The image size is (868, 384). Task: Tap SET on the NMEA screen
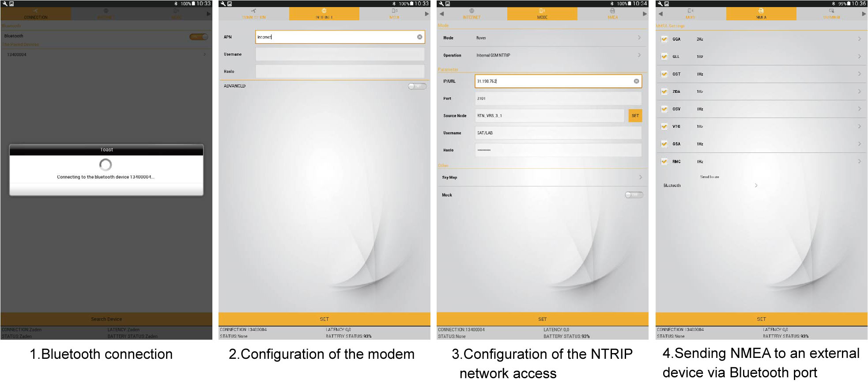tap(762, 319)
